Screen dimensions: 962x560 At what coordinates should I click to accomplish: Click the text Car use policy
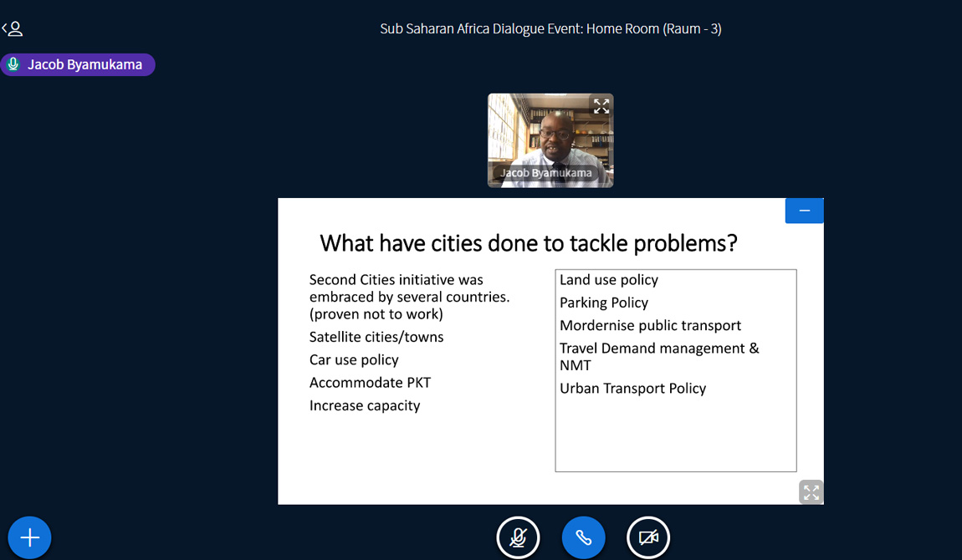[x=354, y=359]
